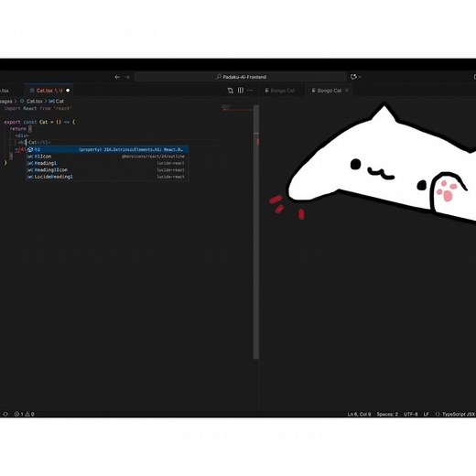Open the compare changes icon in editor toolbar

click(x=231, y=91)
